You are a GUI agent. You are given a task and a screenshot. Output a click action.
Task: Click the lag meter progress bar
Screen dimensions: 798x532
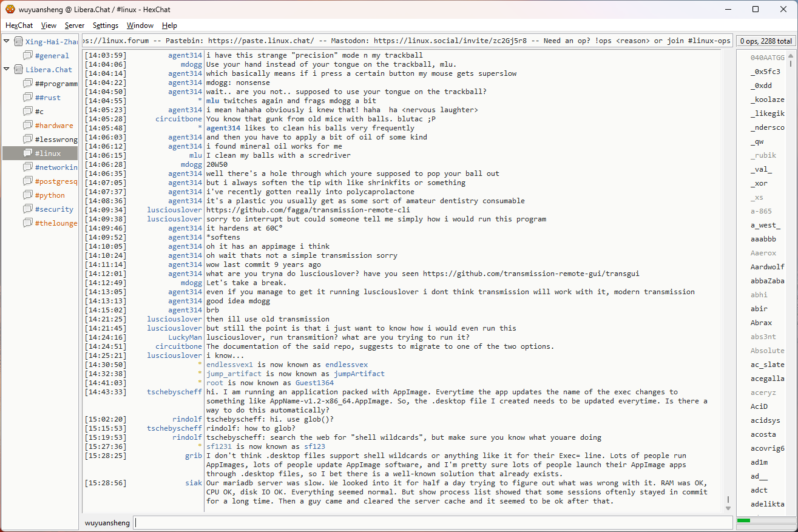[765, 520]
